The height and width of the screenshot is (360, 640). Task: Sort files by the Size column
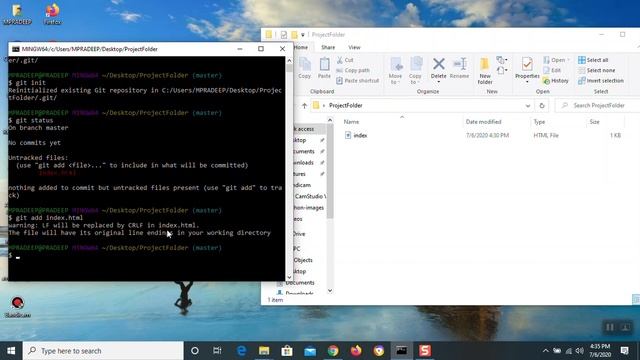click(x=595, y=122)
